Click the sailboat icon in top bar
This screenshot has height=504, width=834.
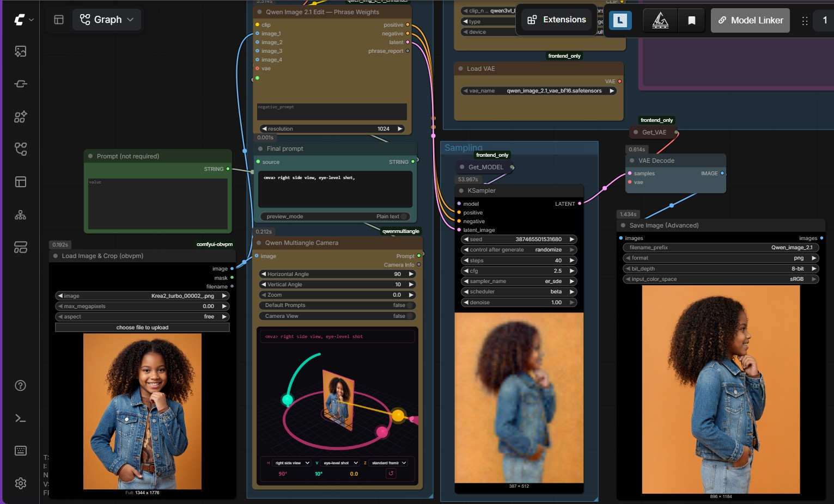click(x=660, y=20)
